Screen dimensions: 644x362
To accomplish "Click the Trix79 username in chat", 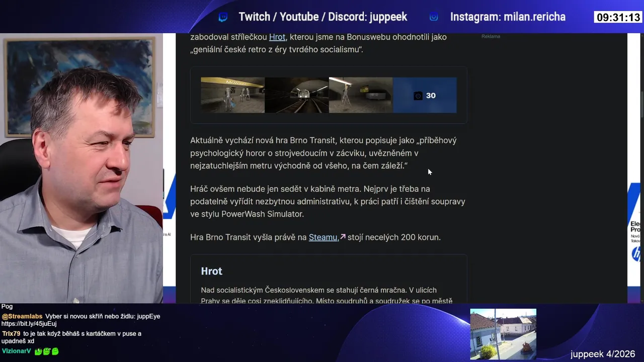I will pos(11,333).
